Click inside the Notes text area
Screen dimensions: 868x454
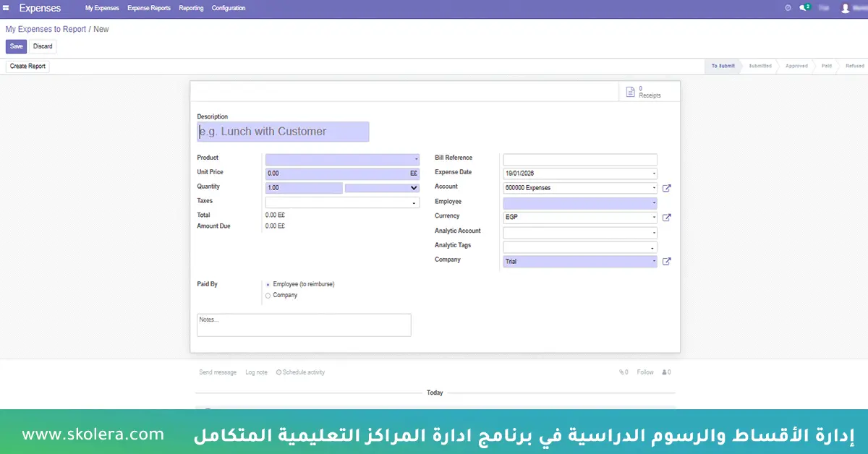[304, 324]
